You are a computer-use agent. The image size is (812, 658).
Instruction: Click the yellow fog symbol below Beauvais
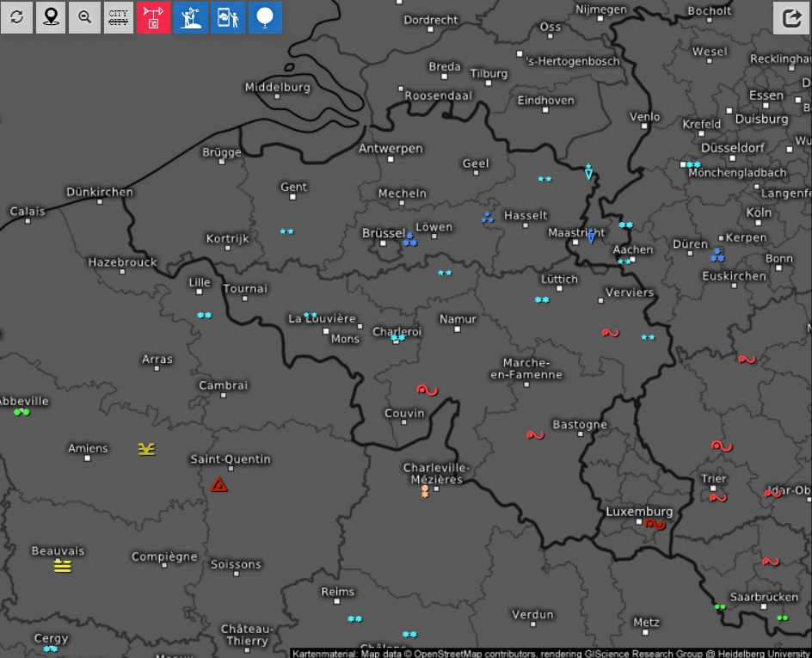point(62,566)
